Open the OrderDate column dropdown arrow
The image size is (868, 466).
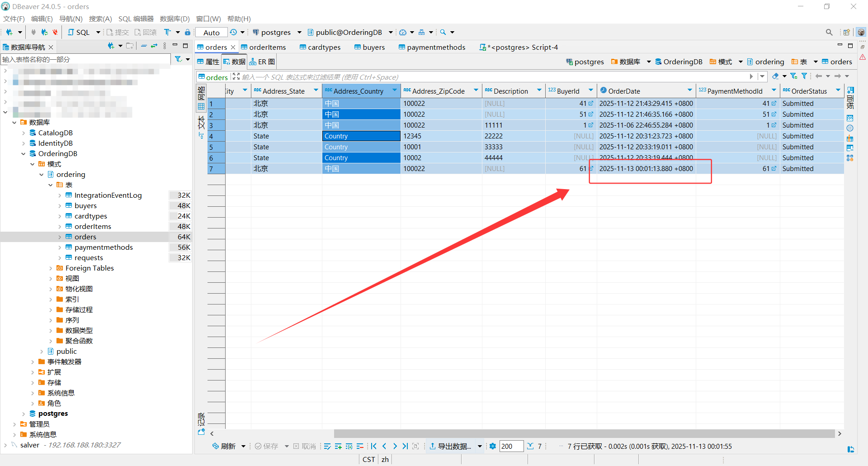(x=690, y=90)
